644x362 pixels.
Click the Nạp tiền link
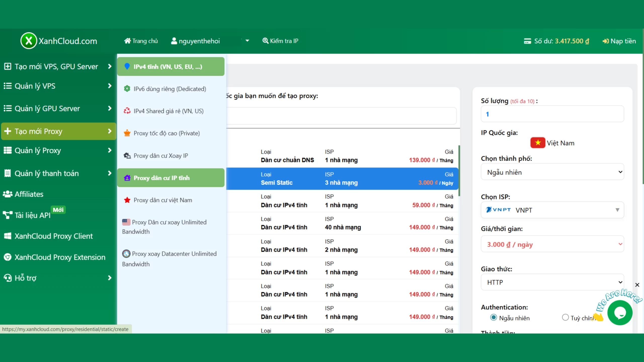(x=619, y=41)
